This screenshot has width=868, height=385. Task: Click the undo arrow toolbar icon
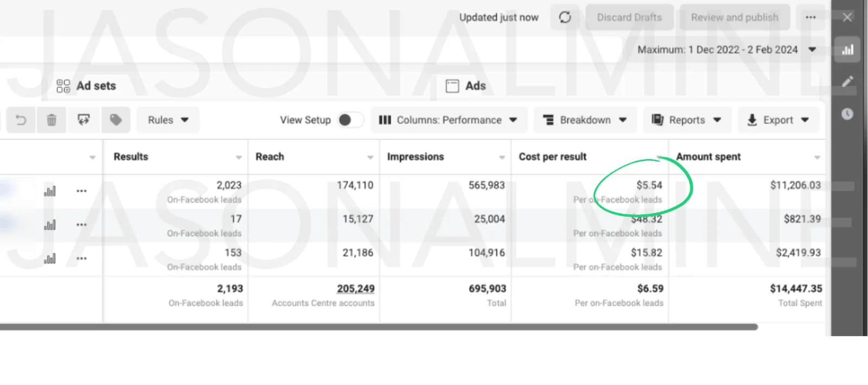pyautogui.click(x=21, y=120)
